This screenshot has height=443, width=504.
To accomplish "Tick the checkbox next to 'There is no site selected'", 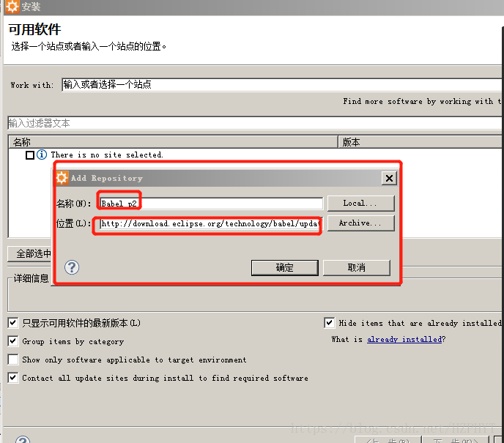I will 30,155.
